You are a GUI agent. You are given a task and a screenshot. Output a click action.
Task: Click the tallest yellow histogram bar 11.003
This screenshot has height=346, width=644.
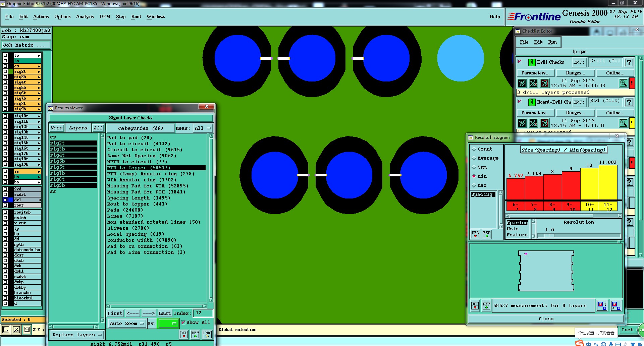[608, 182]
